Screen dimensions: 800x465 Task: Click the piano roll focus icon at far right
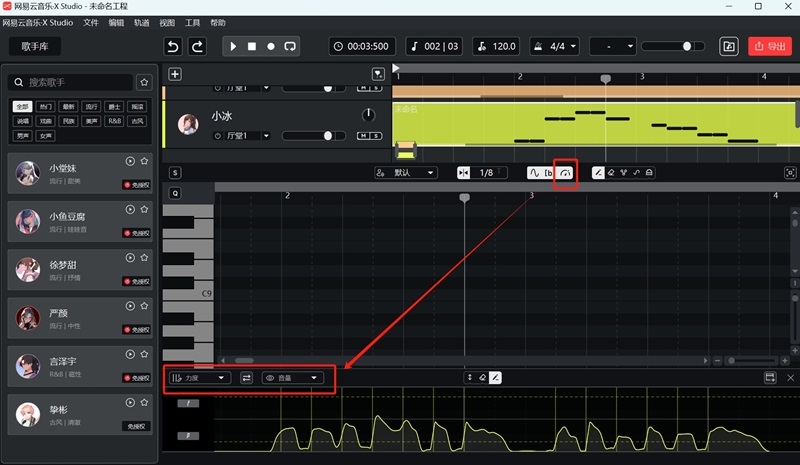point(790,173)
